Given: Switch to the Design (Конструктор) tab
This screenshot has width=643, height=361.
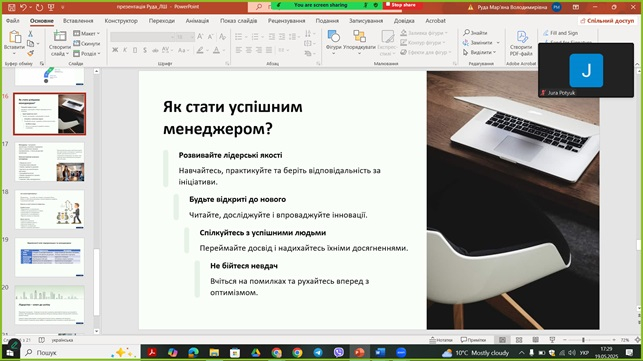Looking at the screenshot, I should point(121,21).
